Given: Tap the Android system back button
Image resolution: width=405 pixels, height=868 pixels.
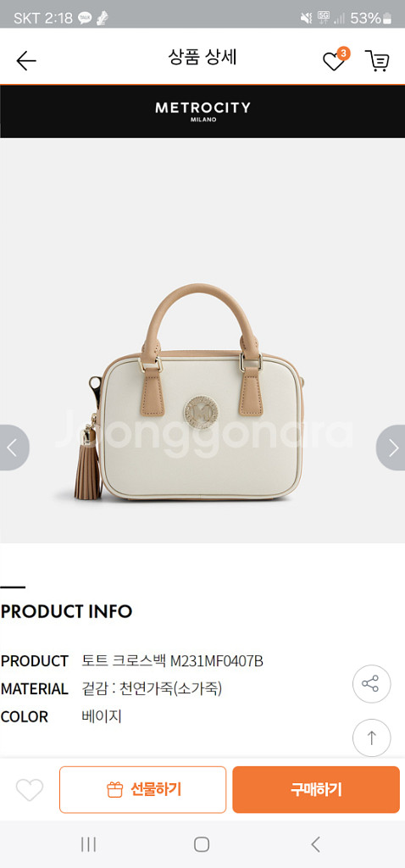Looking at the screenshot, I should [x=315, y=844].
